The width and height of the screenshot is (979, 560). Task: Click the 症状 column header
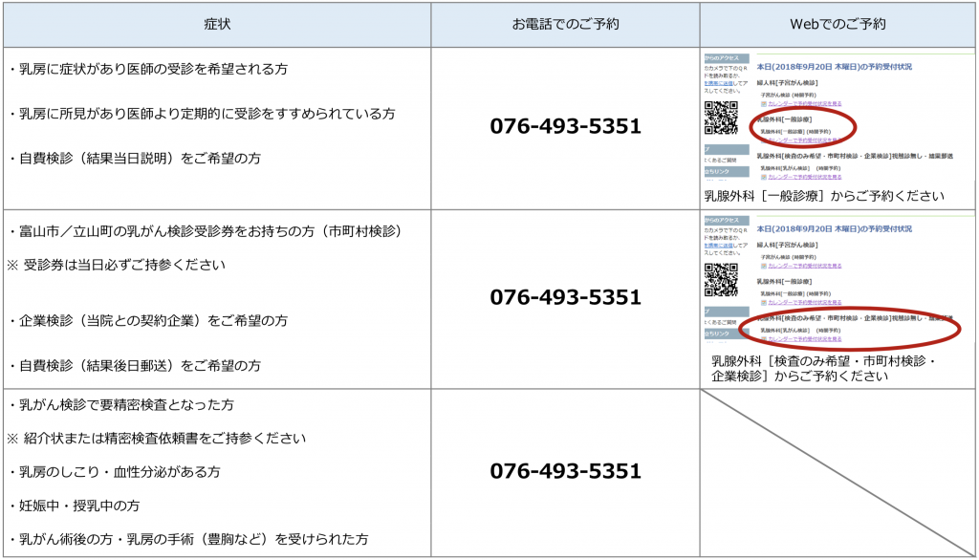pos(217,24)
